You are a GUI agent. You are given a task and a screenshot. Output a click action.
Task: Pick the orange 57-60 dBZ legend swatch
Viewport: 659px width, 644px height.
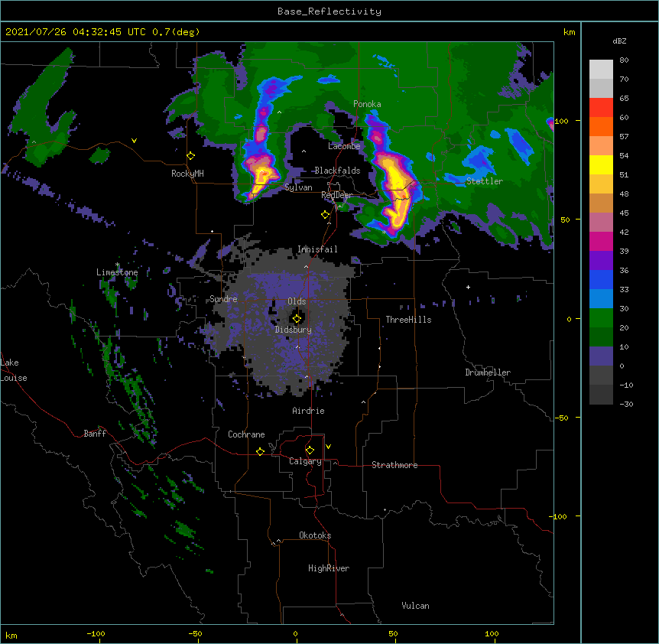tap(601, 127)
